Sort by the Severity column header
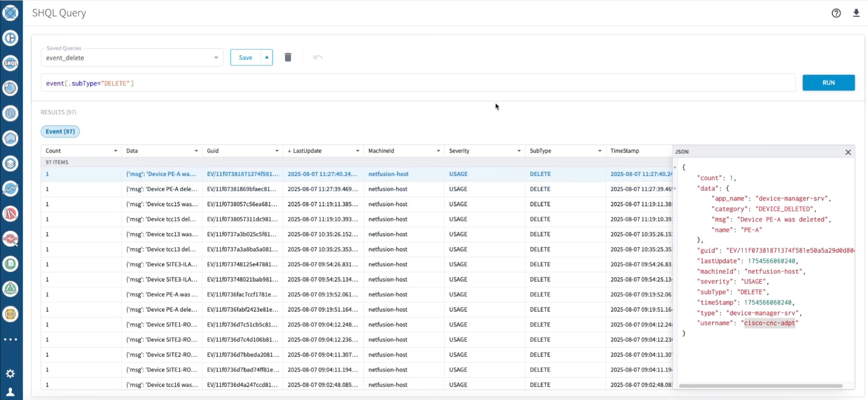The image size is (868, 400). [x=459, y=151]
